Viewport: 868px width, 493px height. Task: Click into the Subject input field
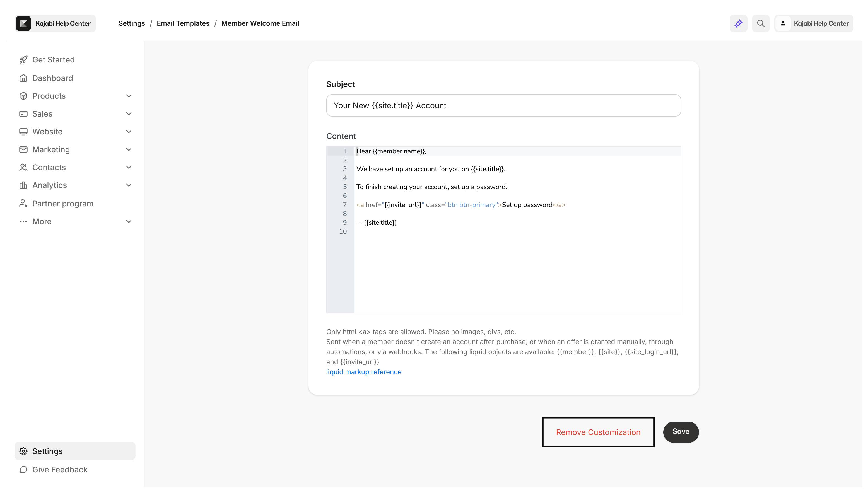click(503, 106)
